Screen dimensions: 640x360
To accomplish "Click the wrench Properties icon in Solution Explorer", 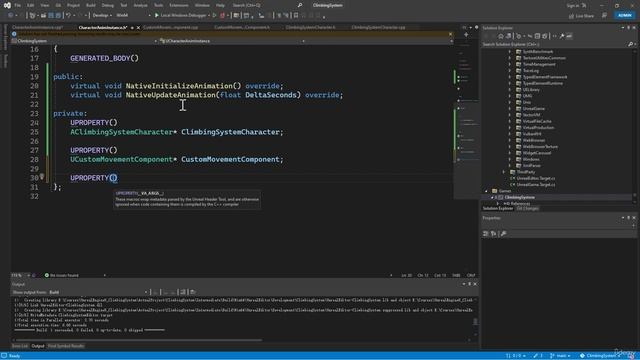I will tap(562, 36).
